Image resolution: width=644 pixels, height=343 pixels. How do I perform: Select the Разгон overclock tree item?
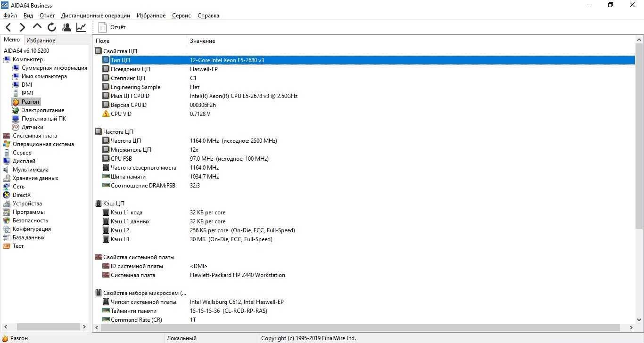pyautogui.click(x=30, y=102)
